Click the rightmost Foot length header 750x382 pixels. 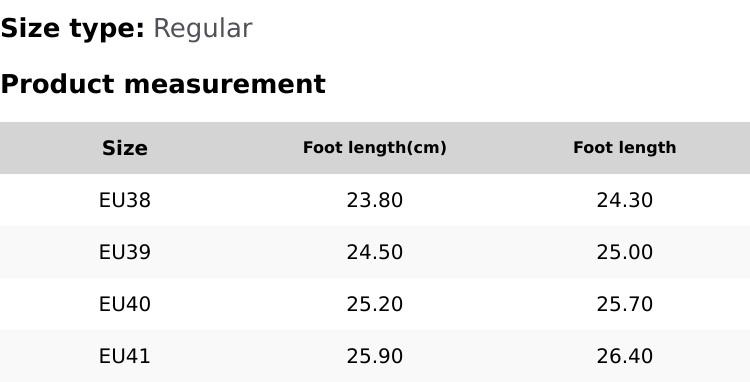point(625,148)
